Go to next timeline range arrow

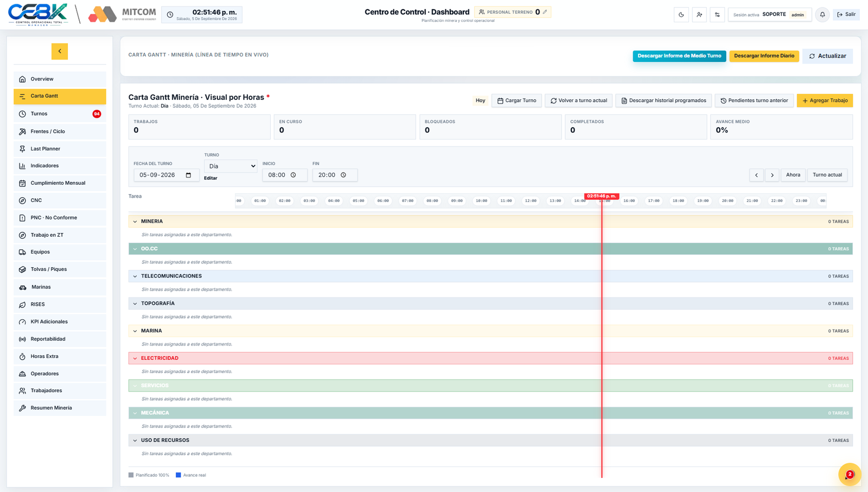(772, 175)
